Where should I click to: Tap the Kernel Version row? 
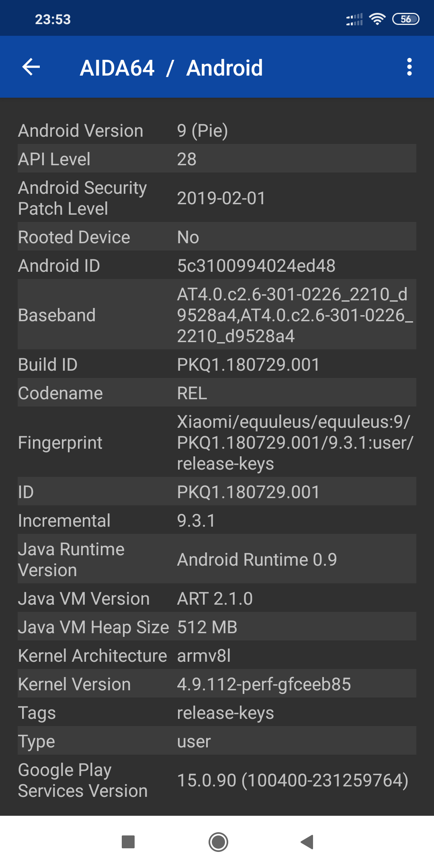[x=217, y=684]
